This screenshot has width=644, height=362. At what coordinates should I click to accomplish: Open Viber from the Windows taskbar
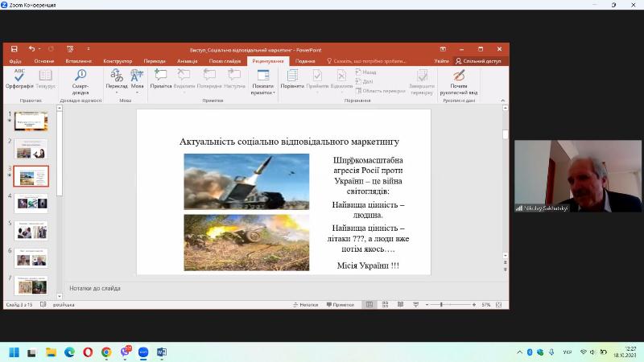point(125,352)
